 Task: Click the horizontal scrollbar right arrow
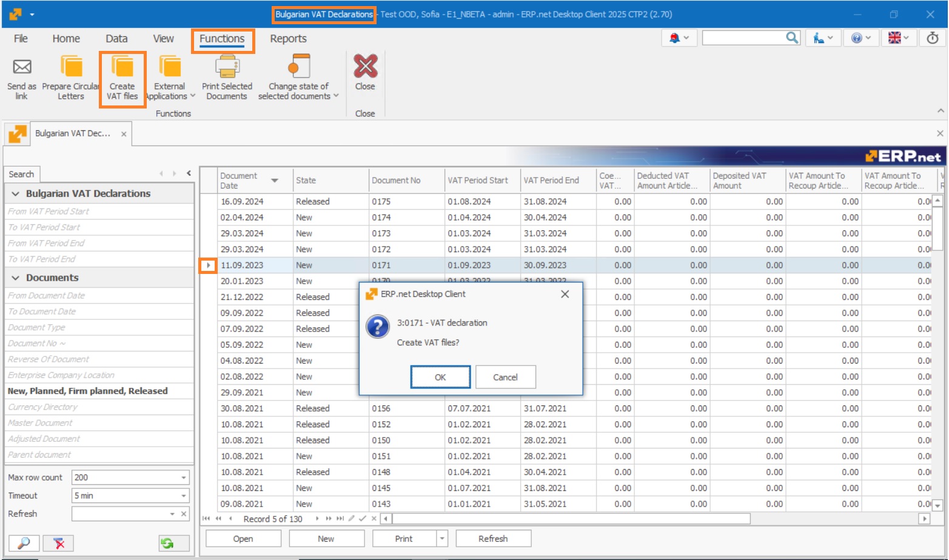(x=925, y=519)
